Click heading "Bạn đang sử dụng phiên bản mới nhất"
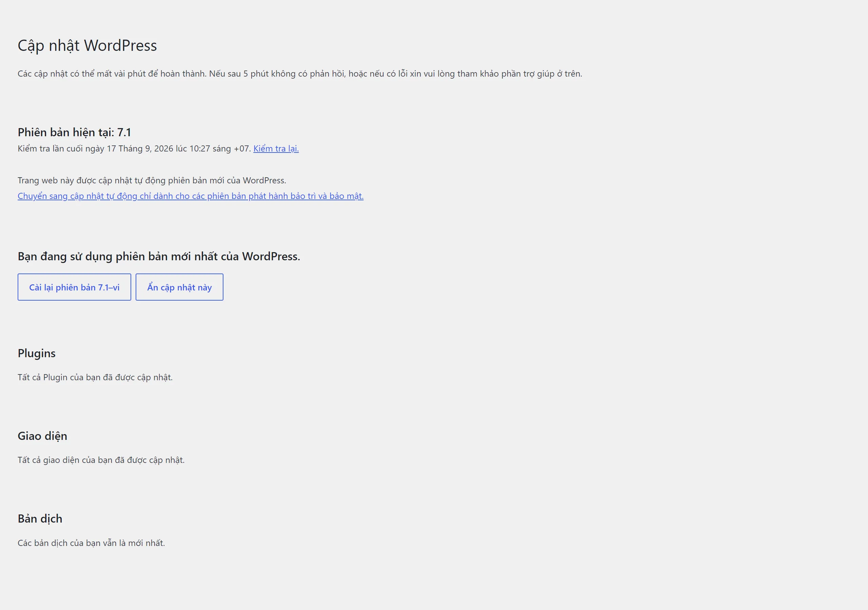Screen dimensions: 868x610 tap(159, 257)
